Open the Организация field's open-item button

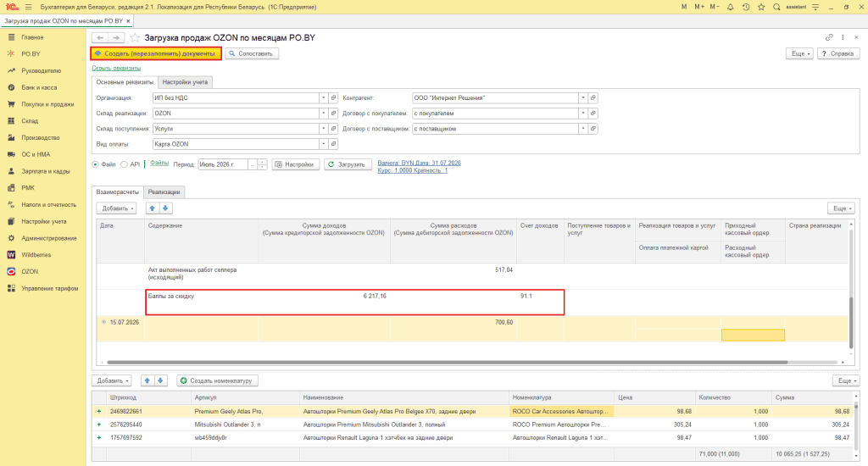[333, 98]
